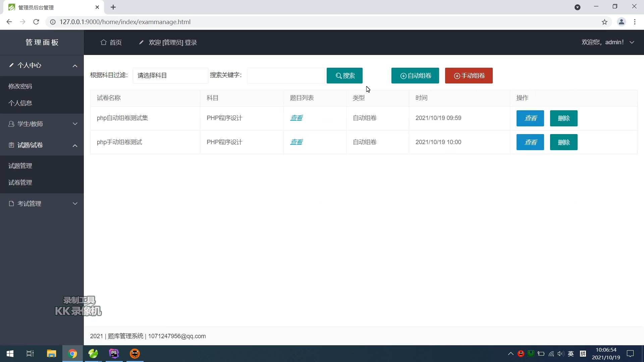Click the pencil icon next to 欢迎 [管理员] 登录
Viewport: 644px width, 362px height.
click(141, 42)
